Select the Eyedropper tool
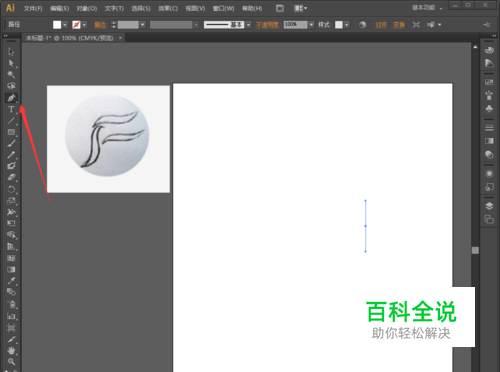This screenshot has height=372, width=500. [x=11, y=281]
